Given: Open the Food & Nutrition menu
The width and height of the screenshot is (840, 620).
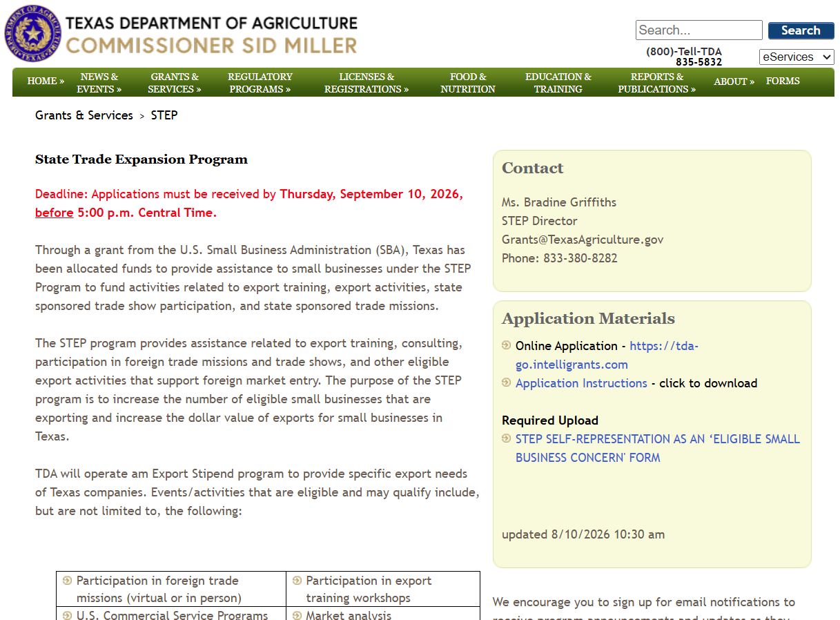Looking at the screenshot, I should [x=468, y=83].
